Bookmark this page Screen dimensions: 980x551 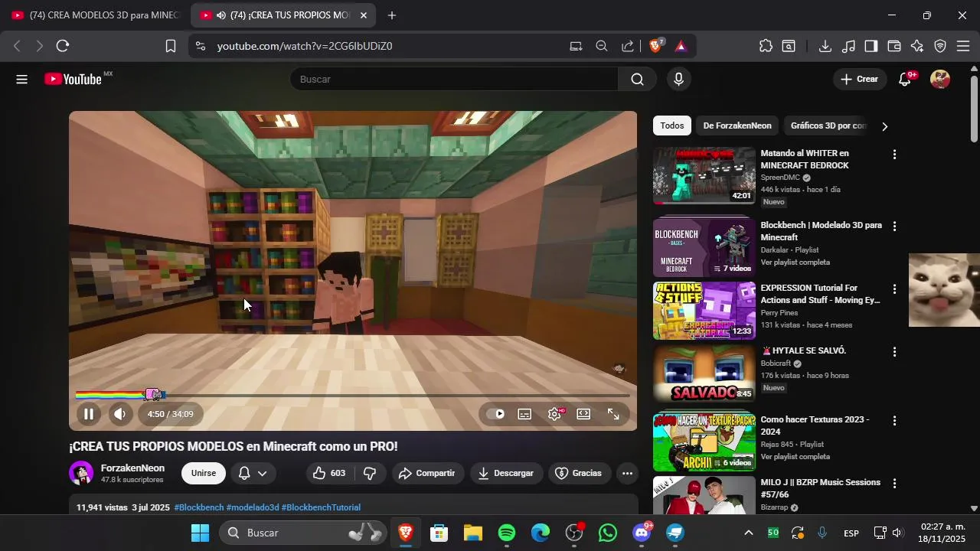pyautogui.click(x=171, y=46)
